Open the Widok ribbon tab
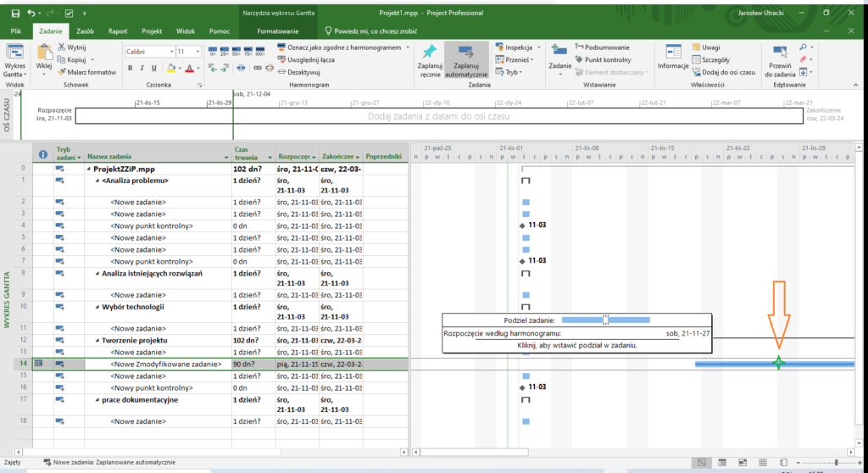The height and width of the screenshot is (473, 868). [185, 31]
